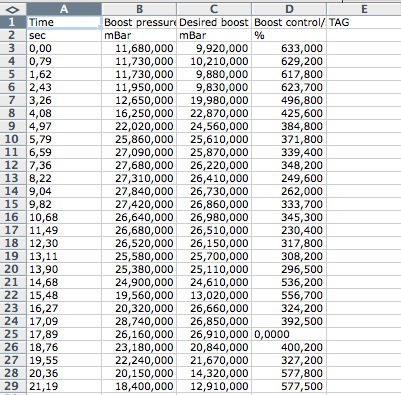This screenshot has height=395, width=401.
Task: Click time cell '4,97'
Action: 64,126
